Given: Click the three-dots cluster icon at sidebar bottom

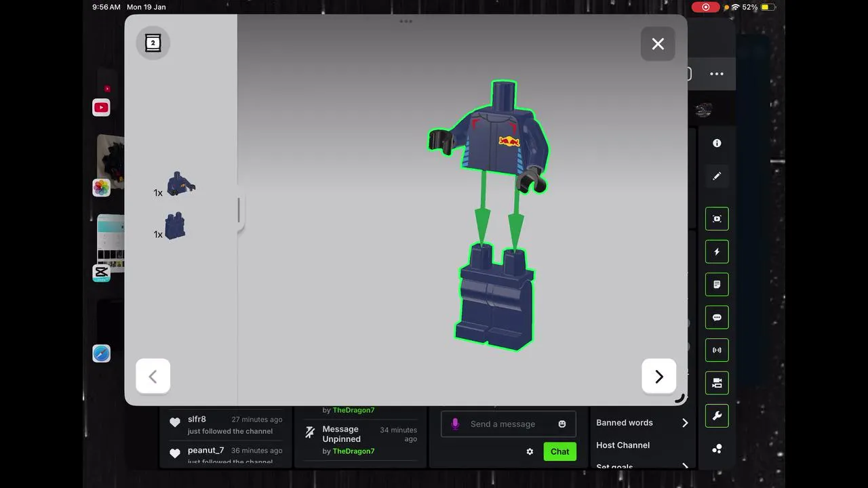Looking at the screenshot, I should pos(717,449).
